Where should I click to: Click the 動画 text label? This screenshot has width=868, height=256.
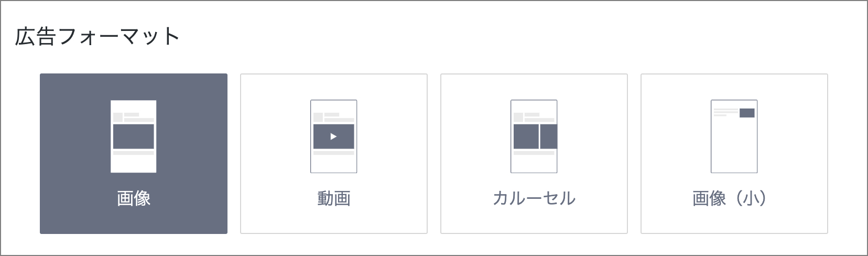click(334, 198)
